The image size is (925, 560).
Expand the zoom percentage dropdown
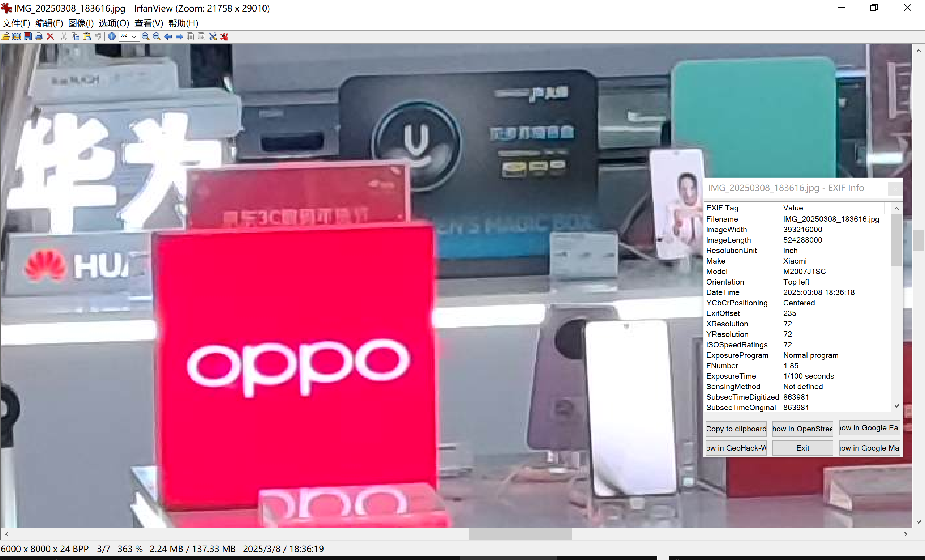pyautogui.click(x=134, y=36)
